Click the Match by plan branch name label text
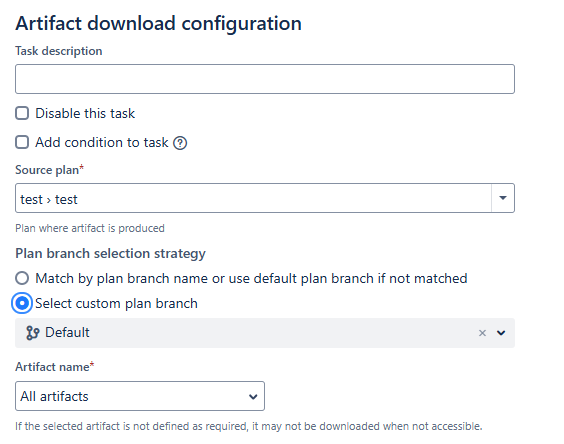564x444 pixels. click(x=251, y=278)
